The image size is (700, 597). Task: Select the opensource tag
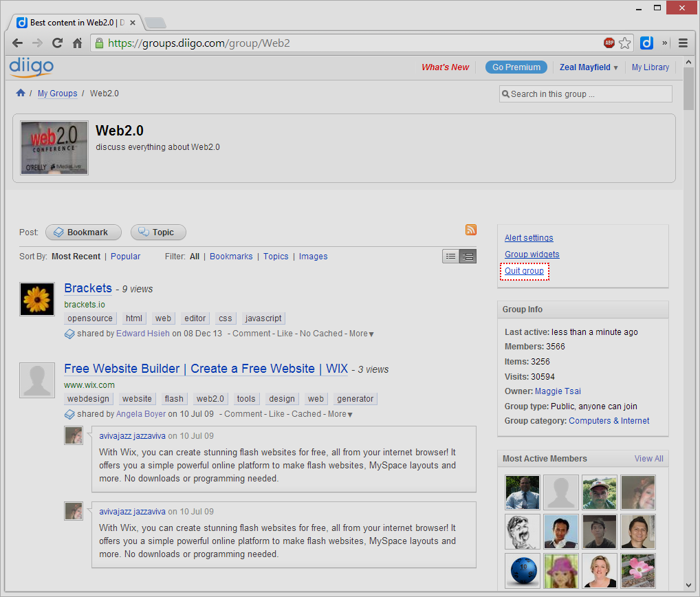point(90,318)
